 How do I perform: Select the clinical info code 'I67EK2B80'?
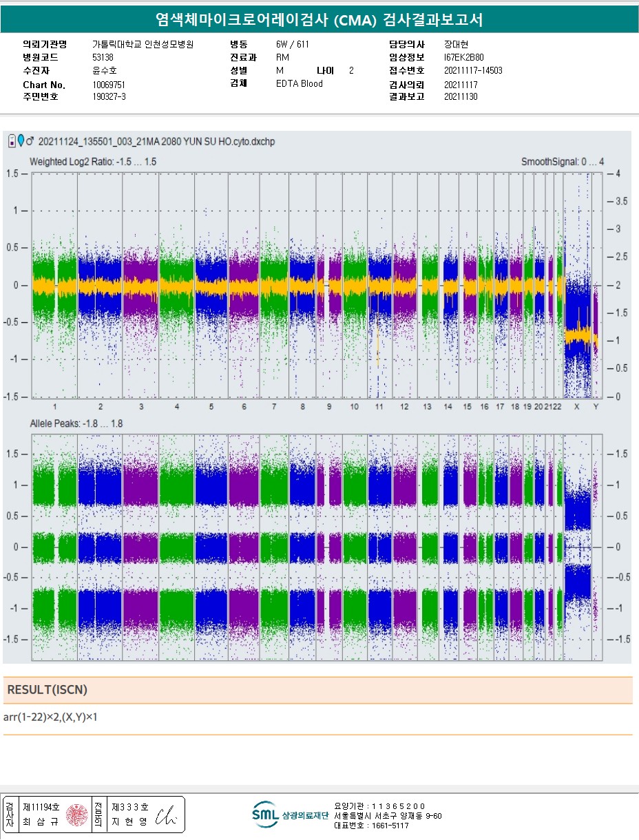(x=464, y=57)
